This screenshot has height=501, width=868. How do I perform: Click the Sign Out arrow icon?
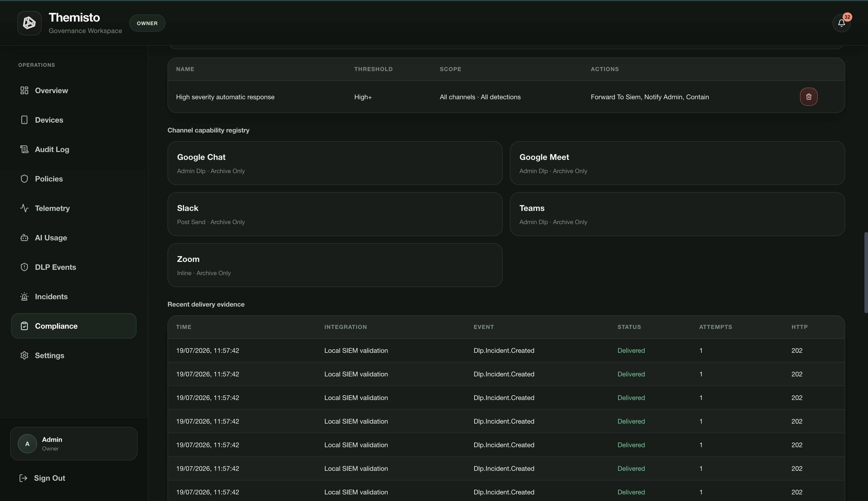23,478
